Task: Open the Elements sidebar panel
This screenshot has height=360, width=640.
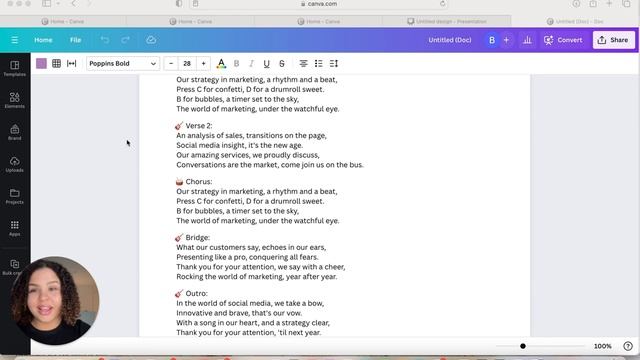Action: click(15, 100)
